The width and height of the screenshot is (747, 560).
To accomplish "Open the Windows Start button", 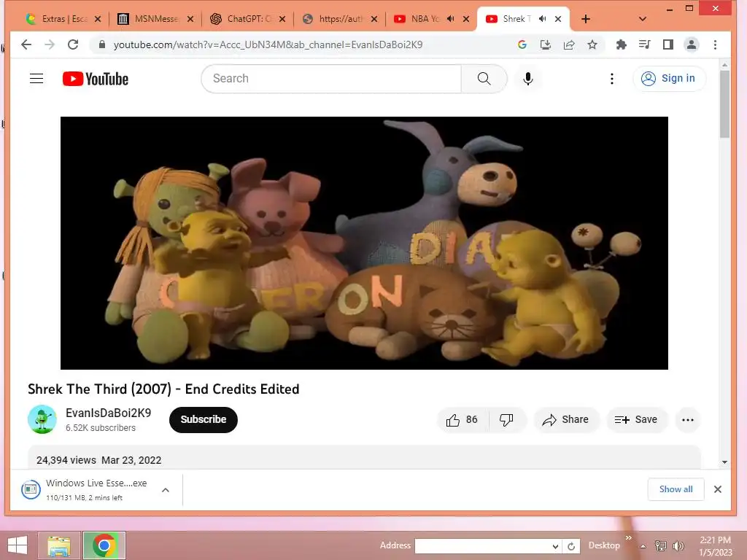I will pyautogui.click(x=18, y=545).
